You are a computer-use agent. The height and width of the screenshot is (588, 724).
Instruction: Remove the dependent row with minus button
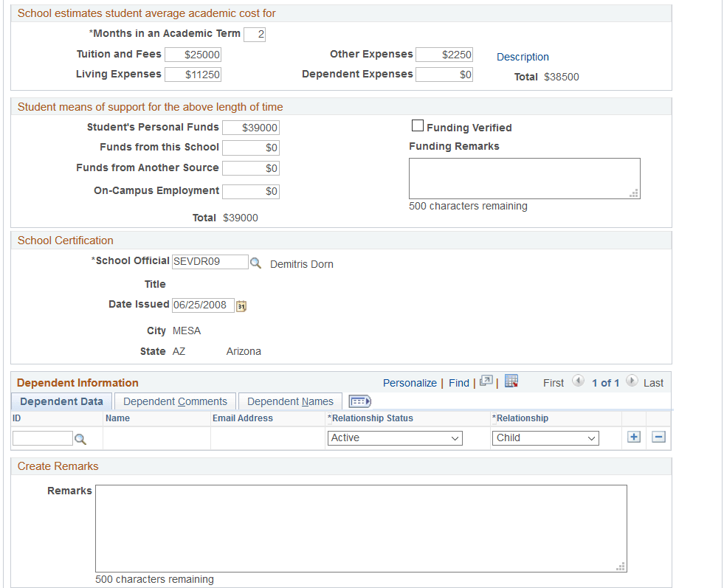(x=658, y=437)
